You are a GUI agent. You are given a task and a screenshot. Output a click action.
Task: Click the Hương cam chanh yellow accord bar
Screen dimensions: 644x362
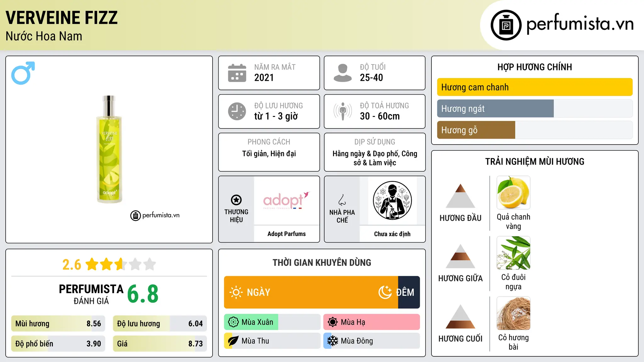click(535, 87)
